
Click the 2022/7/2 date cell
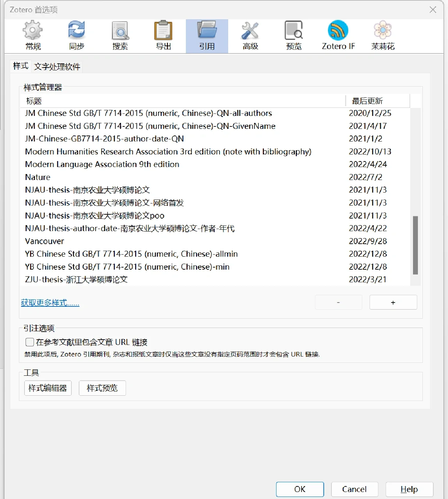point(365,177)
